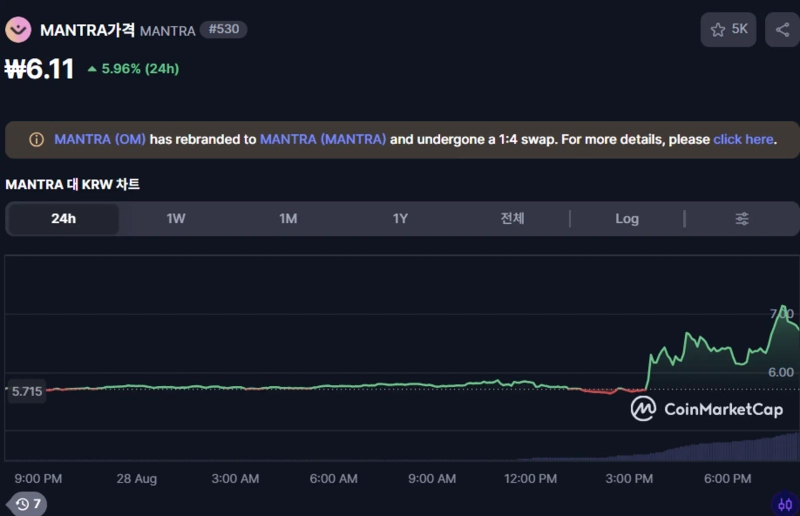Viewport: 800px width, 516px height.
Task: Click the MANTRA 대 KRW 차트 heading
Action: (x=72, y=184)
